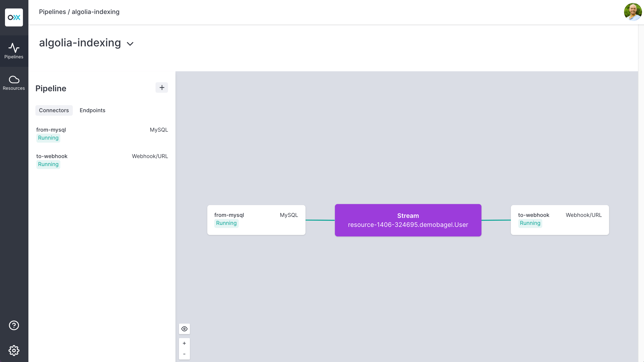Click the Meroxa logo icon
This screenshot has width=644, height=362.
(14, 17)
